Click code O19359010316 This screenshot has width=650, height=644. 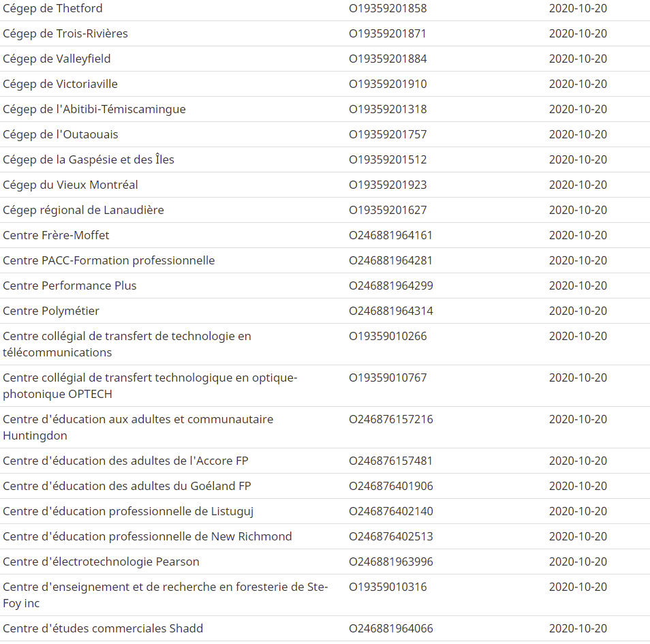click(x=388, y=587)
